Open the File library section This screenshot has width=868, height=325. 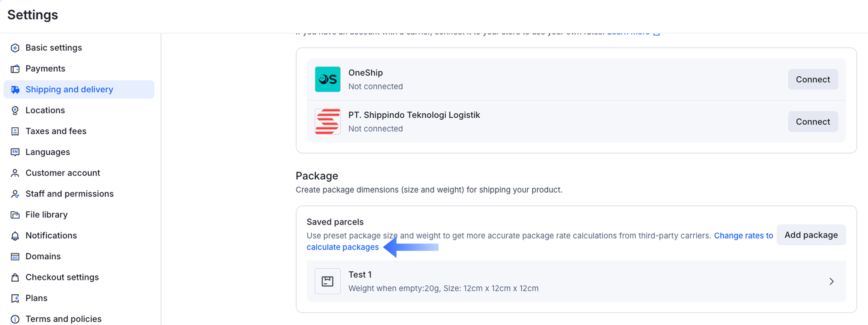click(x=46, y=215)
